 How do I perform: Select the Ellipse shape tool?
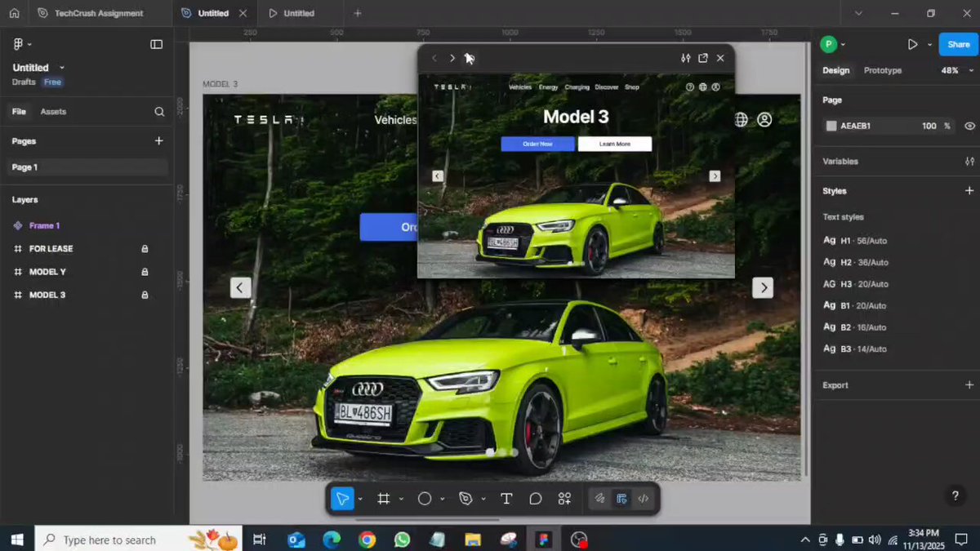pos(425,499)
